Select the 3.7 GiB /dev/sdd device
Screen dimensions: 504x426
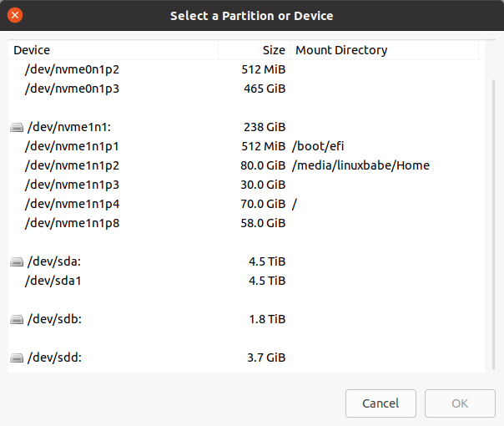(x=55, y=358)
